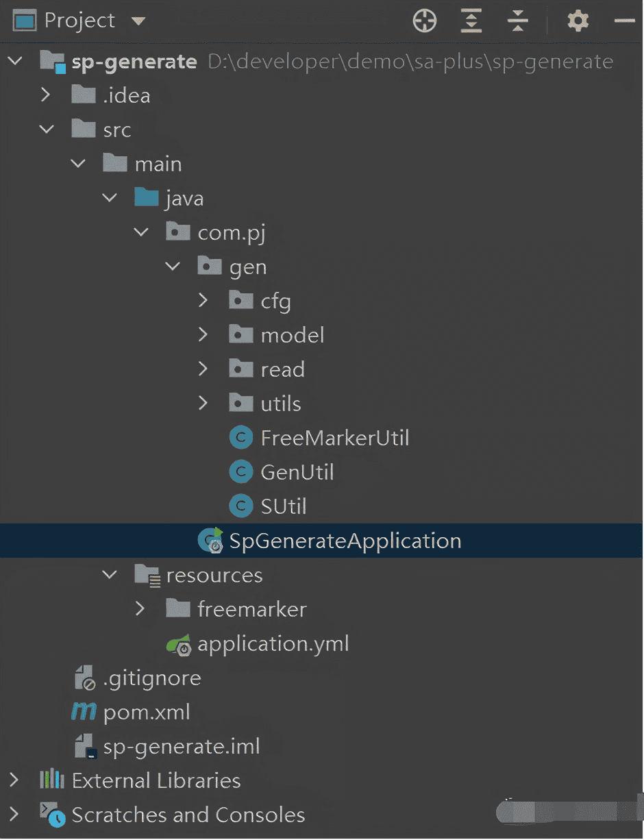Click the Collapse All toolbar icon
Viewport: 644px width, 840px height.
518,21
